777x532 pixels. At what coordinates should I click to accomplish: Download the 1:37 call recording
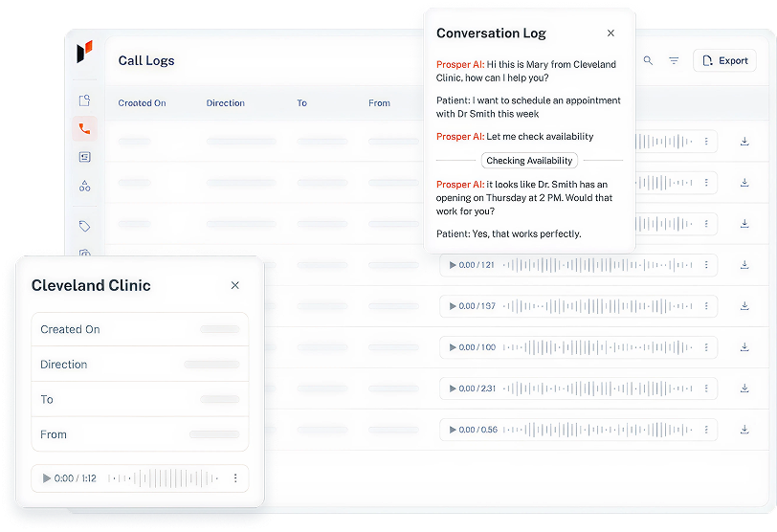click(744, 306)
